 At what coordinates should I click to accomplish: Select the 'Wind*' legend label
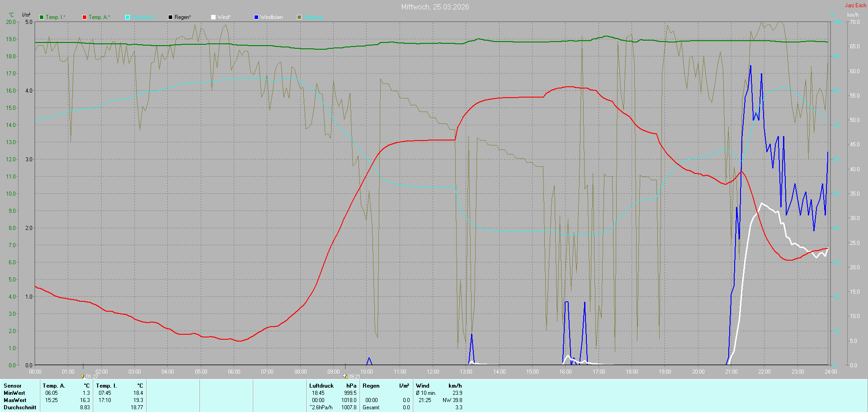point(224,17)
